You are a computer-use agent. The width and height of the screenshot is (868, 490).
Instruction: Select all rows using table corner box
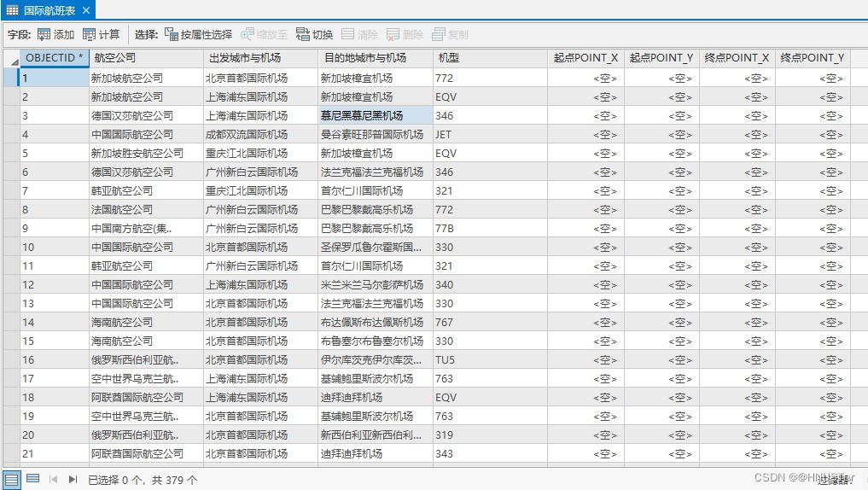click(x=11, y=58)
